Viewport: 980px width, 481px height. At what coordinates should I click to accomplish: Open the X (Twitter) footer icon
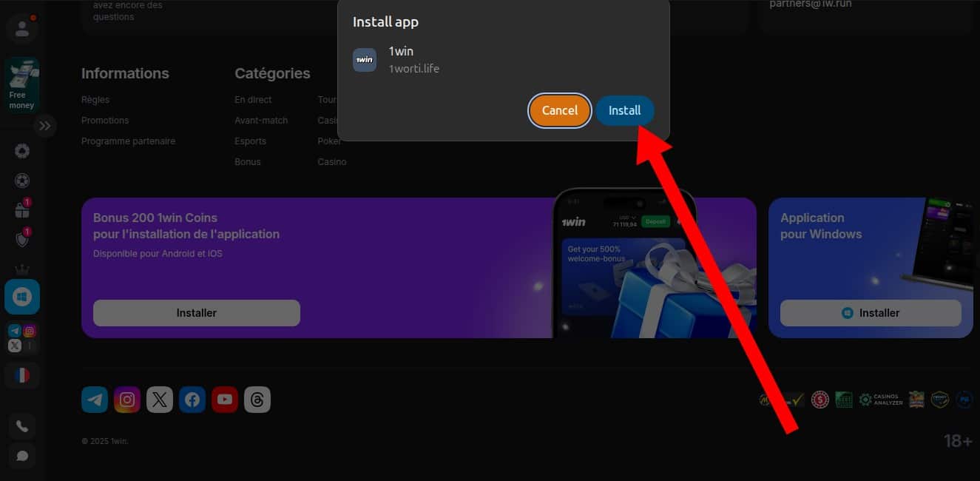[160, 400]
